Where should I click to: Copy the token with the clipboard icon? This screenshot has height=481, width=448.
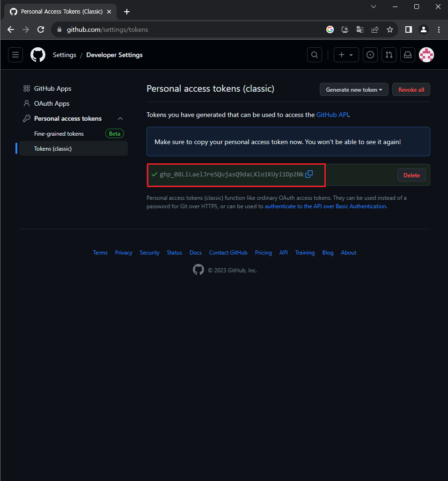pyautogui.click(x=309, y=174)
